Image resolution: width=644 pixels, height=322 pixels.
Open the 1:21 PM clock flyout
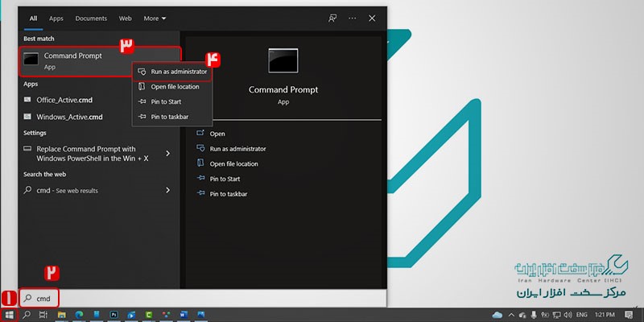point(605,315)
